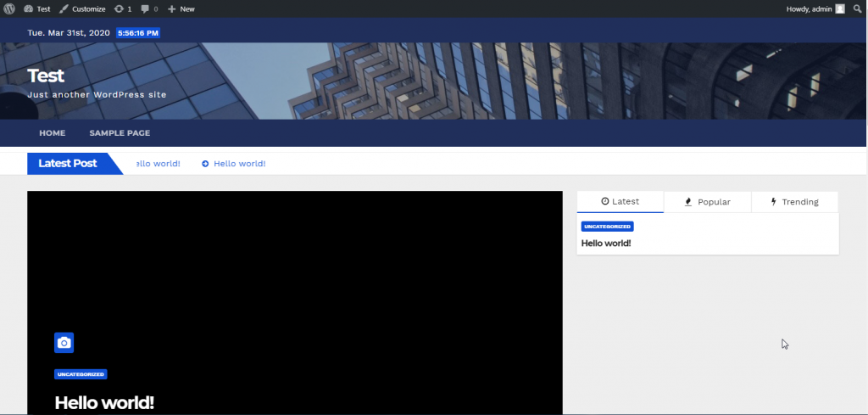Open the WordPress logo menu
Screen dimensions: 868x415
(x=9, y=8)
